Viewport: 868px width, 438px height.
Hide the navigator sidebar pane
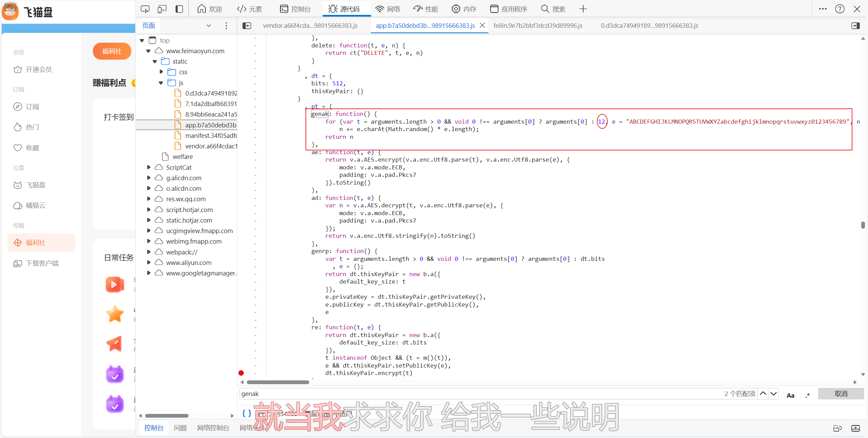(247, 26)
